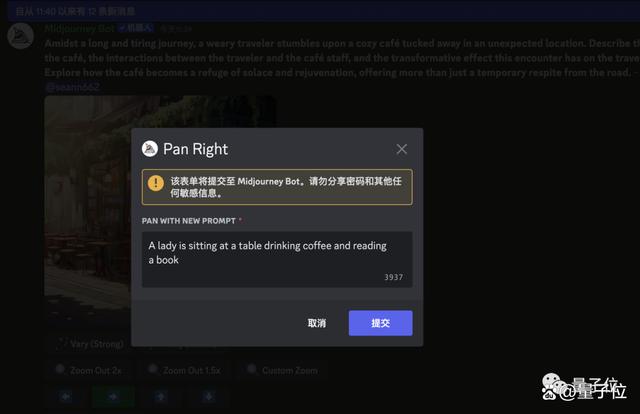The width and height of the screenshot is (640, 414).
Task: Click the Midjourney sailboat icon beside Pan Right
Action: (150, 149)
